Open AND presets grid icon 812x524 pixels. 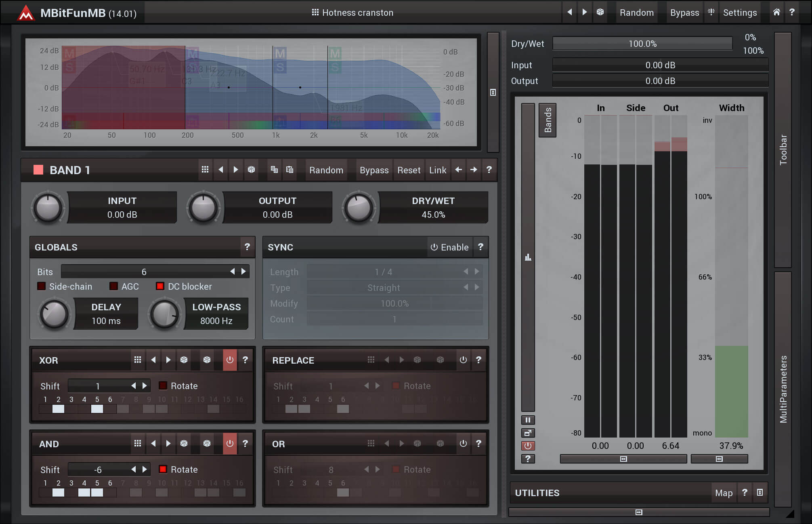click(138, 443)
